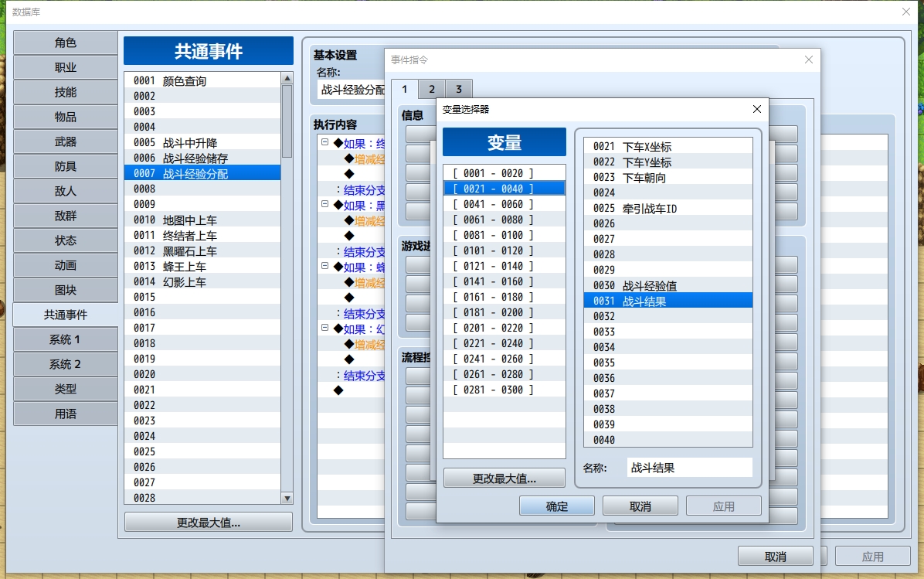Click the 战斗经验分配 name field in 基本设置

pyautogui.click(x=352, y=90)
